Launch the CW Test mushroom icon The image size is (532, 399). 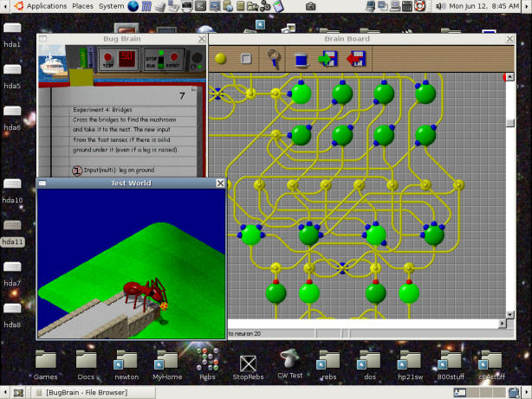point(289,364)
